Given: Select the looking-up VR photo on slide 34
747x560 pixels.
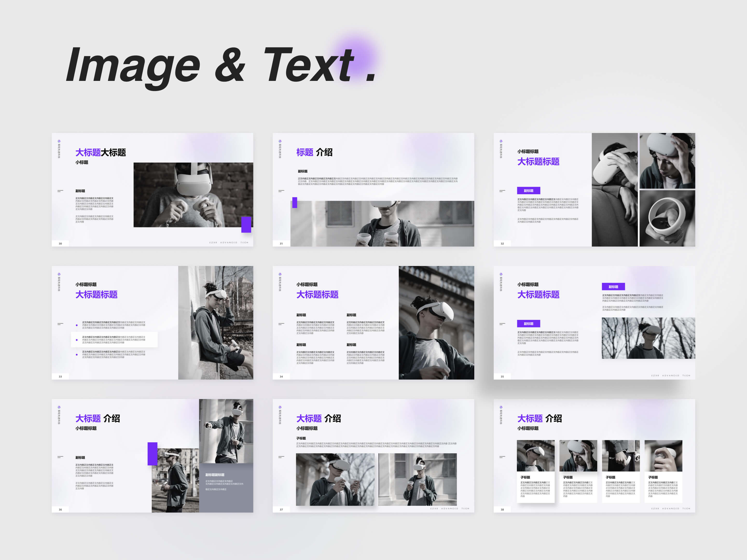Looking at the screenshot, I should 436,323.
